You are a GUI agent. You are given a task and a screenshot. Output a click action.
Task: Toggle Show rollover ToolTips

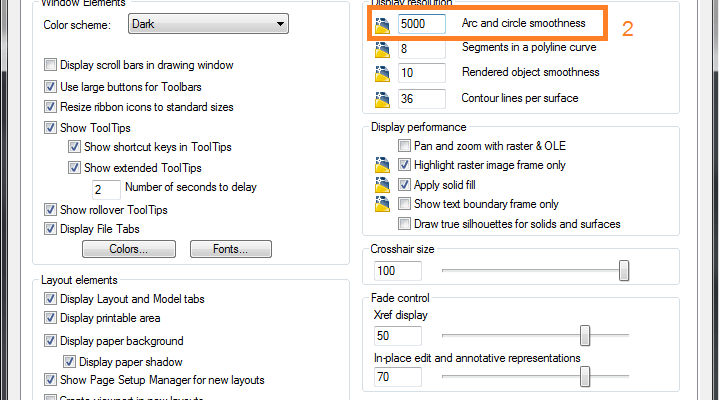tap(50, 210)
